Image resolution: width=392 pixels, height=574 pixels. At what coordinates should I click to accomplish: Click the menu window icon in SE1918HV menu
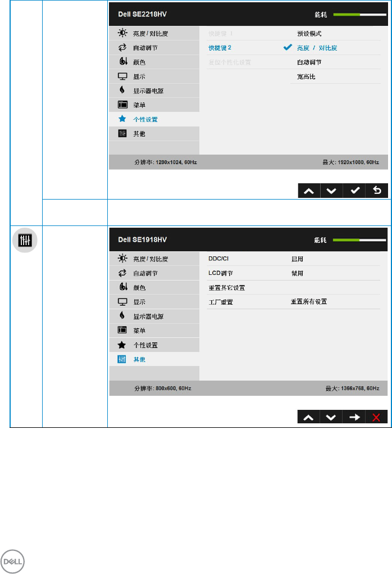(x=122, y=330)
